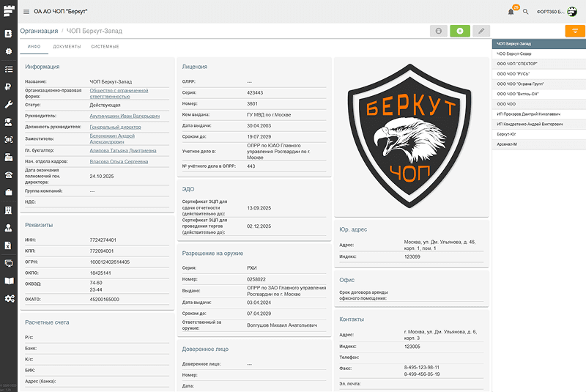
Task: Open settings gears in sidebar
Action: pyautogui.click(x=9, y=298)
